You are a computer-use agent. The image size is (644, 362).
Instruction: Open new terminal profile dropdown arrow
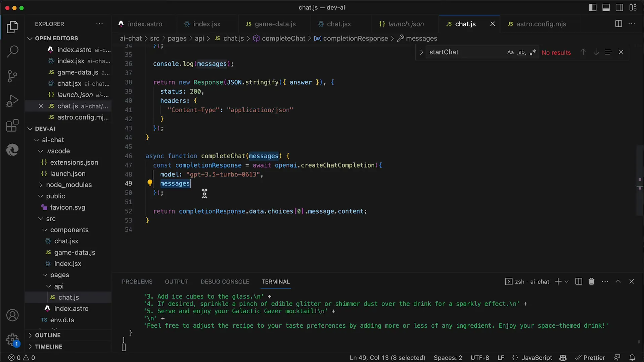[x=567, y=281]
